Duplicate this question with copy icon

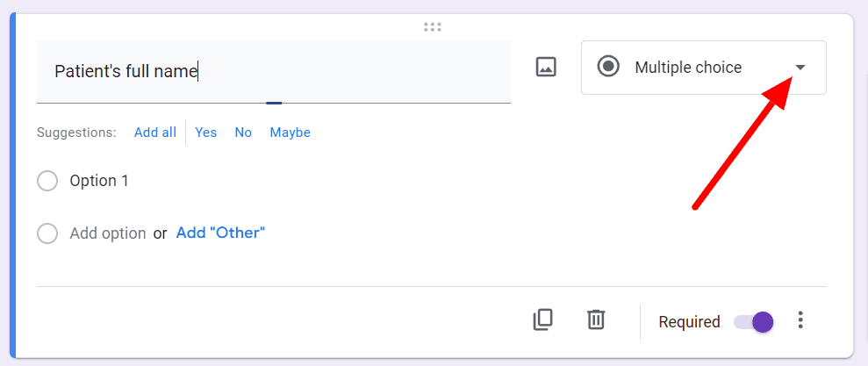tap(542, 320)
